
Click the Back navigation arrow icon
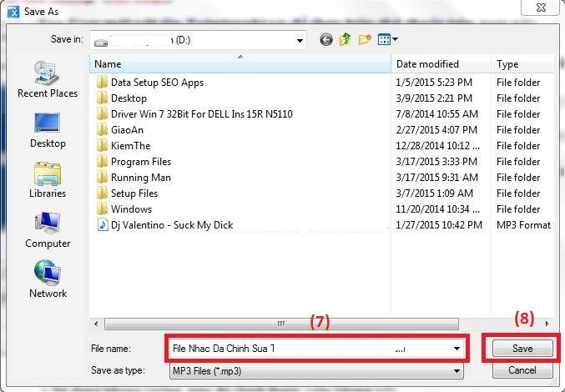click(x=325, y=39)
